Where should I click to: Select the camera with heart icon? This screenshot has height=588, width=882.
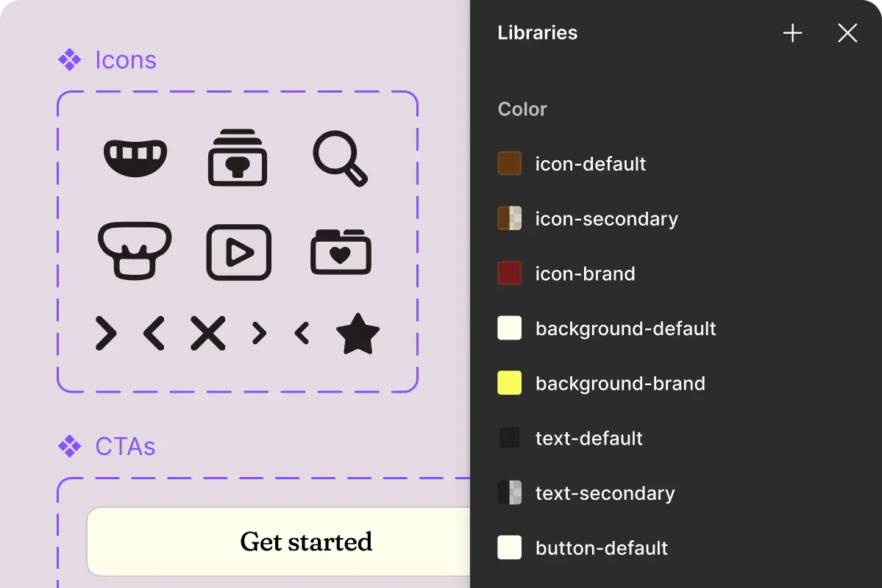tap(341, 251)
